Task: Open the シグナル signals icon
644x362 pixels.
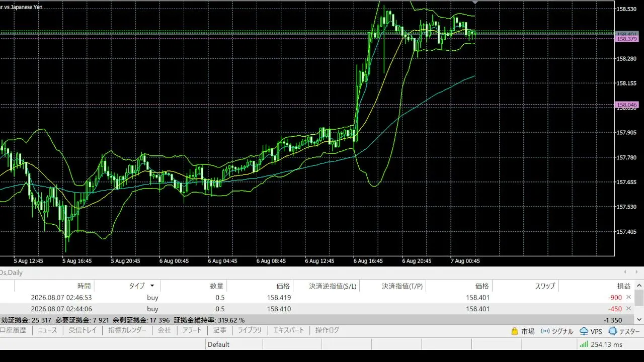Action: (x=545, y=331)
